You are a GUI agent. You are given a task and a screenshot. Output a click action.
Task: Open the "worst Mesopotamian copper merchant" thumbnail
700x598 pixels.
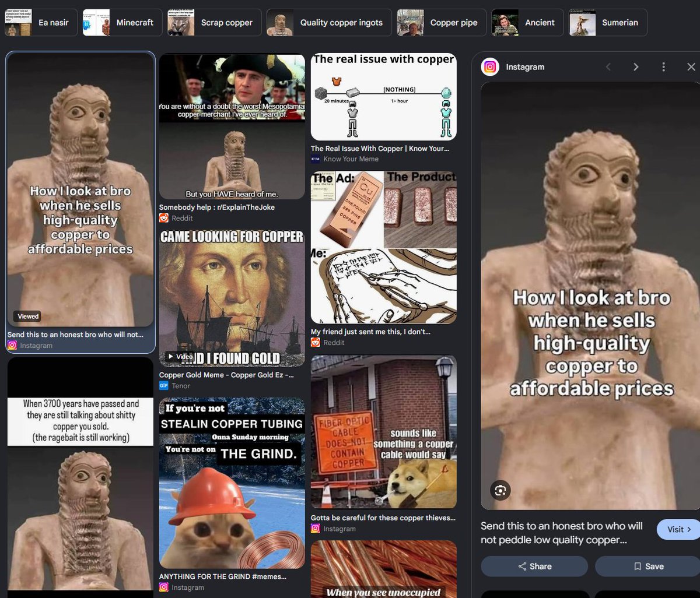tap(232, 126)
